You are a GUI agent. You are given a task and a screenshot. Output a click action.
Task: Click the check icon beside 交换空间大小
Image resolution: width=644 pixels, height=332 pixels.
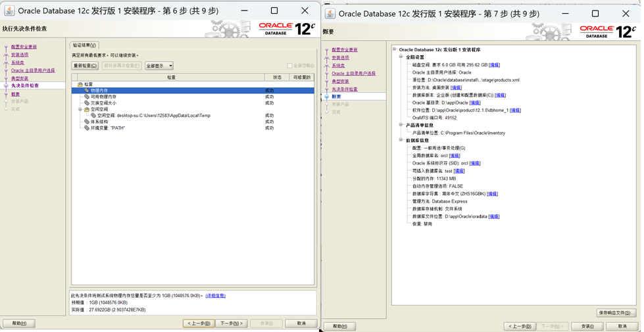click(x=87, y=103)
